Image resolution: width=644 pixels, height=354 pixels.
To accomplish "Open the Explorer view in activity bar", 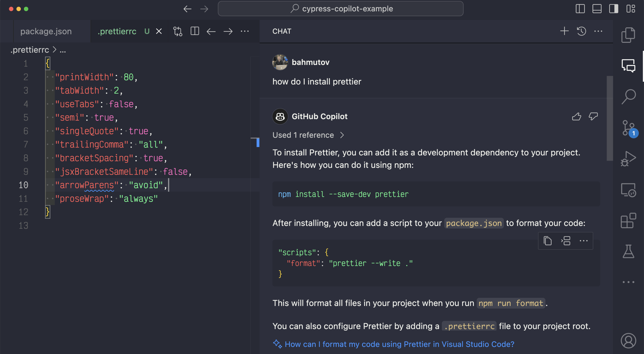I will pyautogui.click(x=628, y=35).
